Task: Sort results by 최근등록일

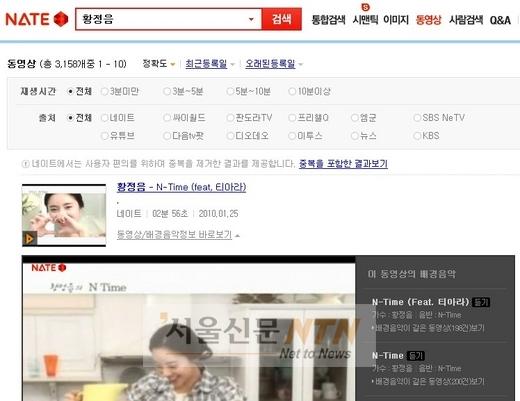Action: coord(206,64)
